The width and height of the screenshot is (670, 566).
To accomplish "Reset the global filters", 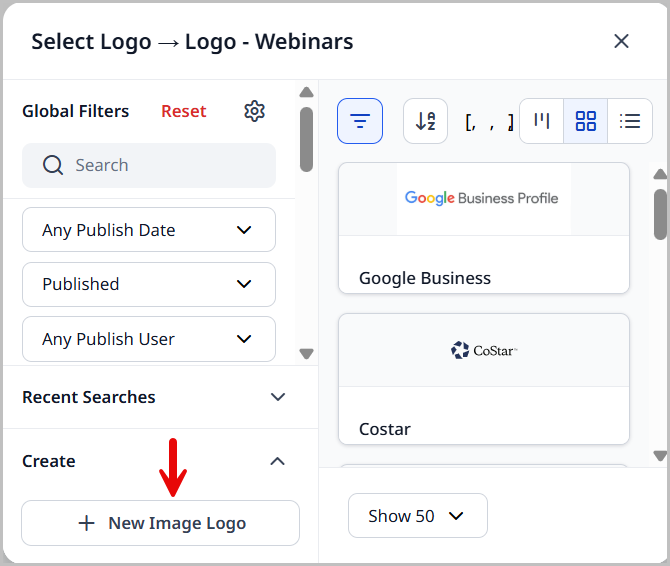I will coord(184,111).
